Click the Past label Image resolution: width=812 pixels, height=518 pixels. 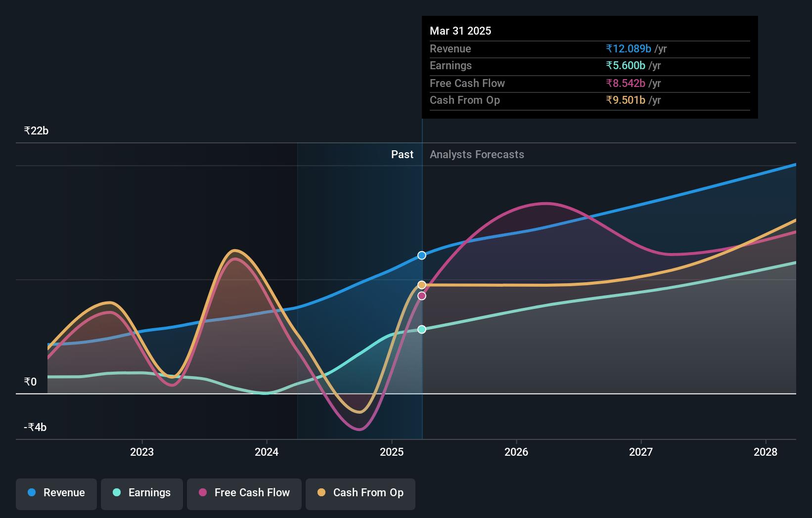click(402, 154)
